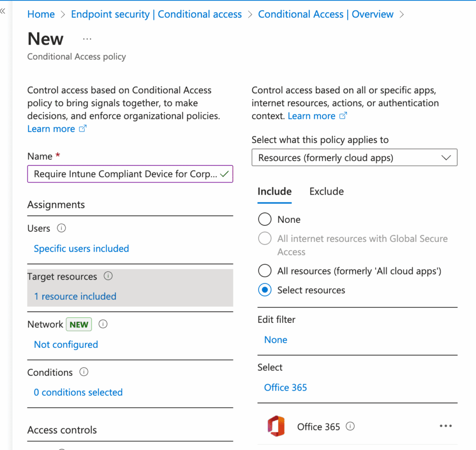Open the Resources (formerly cloud apps) dropdown
Image resolution: width=476 pixels, height=450 pixels.
click(354, 158)
